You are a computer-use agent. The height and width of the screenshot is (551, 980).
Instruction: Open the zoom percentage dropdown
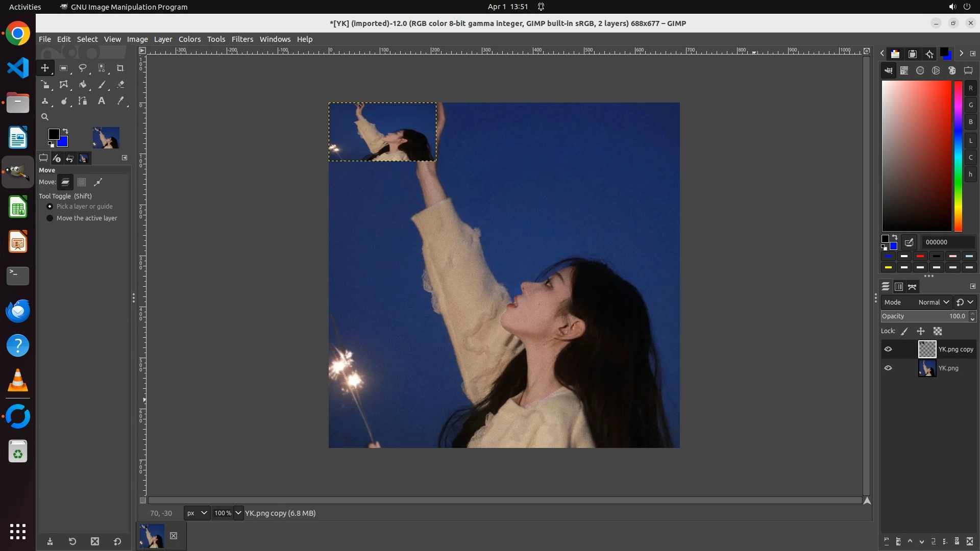coord(238,513)
